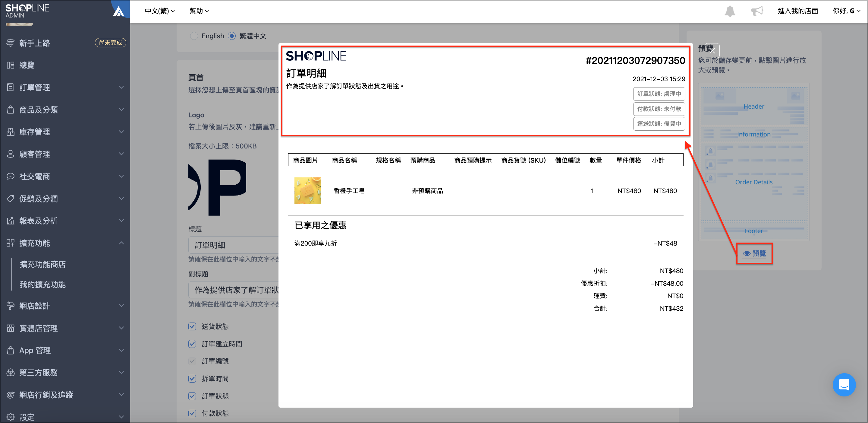
Task: Open 我的擴充功能 submenu item
Action: pos(42,285)
